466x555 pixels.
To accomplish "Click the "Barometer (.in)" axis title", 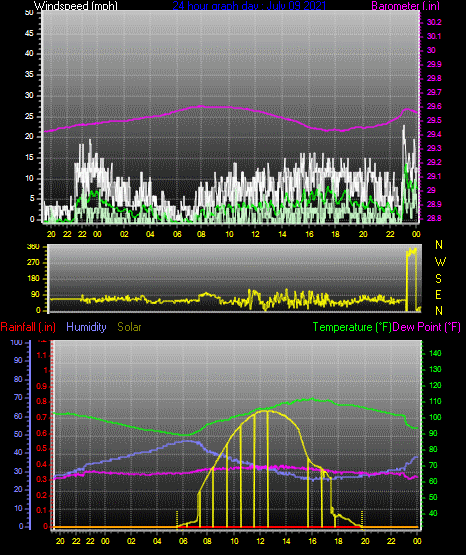I will [x=405, y=6].
